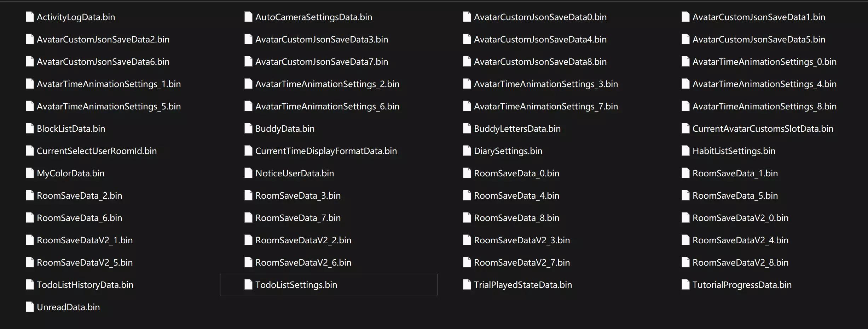Click the TutorialProgressData.bin file icon
Viewport: 868px width, 329px height.
click(685, 285)
